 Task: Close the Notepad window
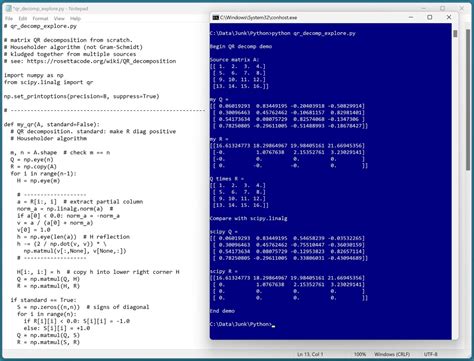click(x=462, y=8)
